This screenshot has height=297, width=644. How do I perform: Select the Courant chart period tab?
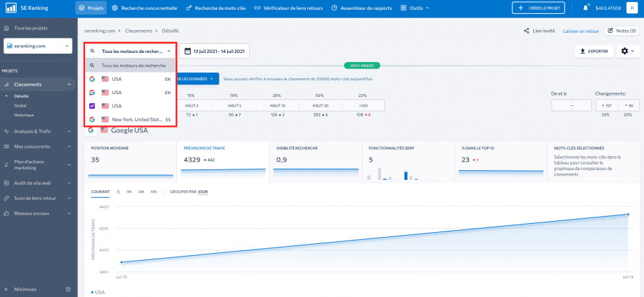[x=100, y=192]
